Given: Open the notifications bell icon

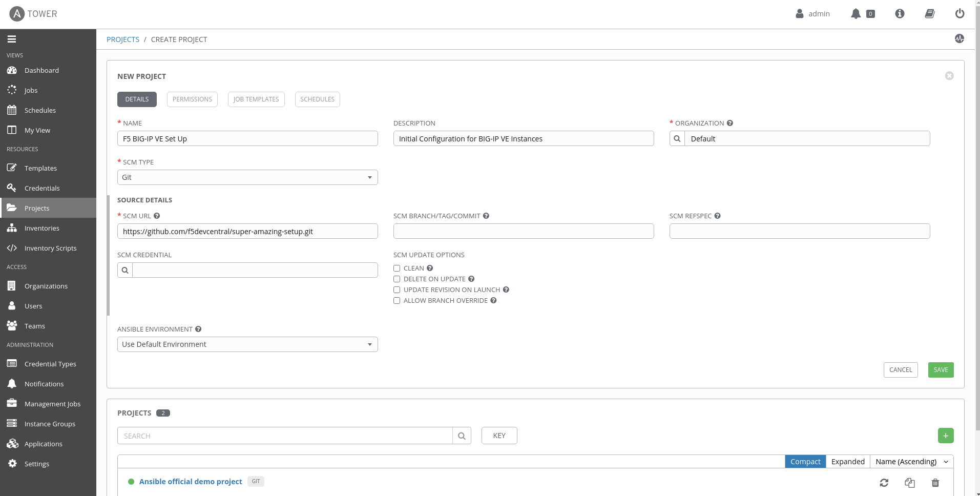Looking at the screenshot, I should pyautogui.click(x=856, y=14).
